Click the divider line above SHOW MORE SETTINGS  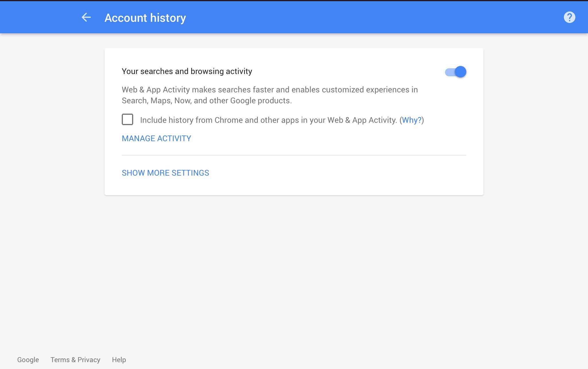(x=294, y=155)
